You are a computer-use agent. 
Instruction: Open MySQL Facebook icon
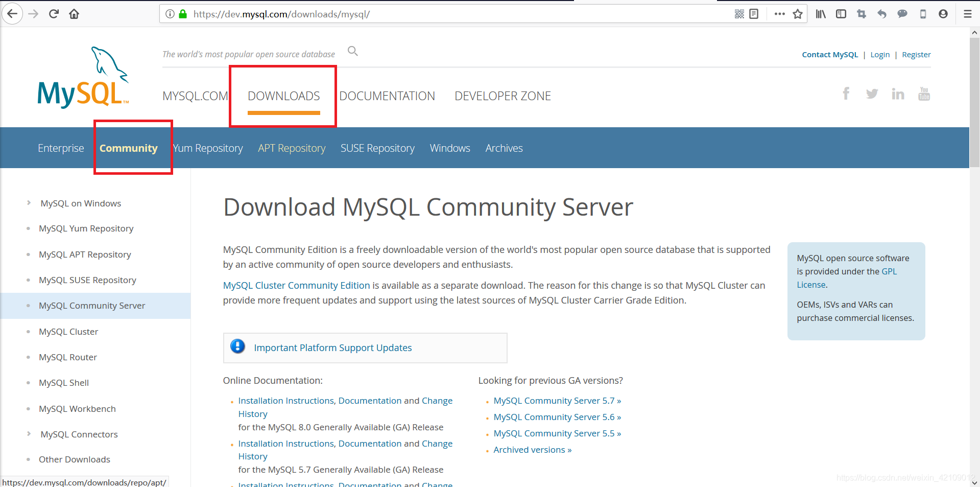coord(846,94)
